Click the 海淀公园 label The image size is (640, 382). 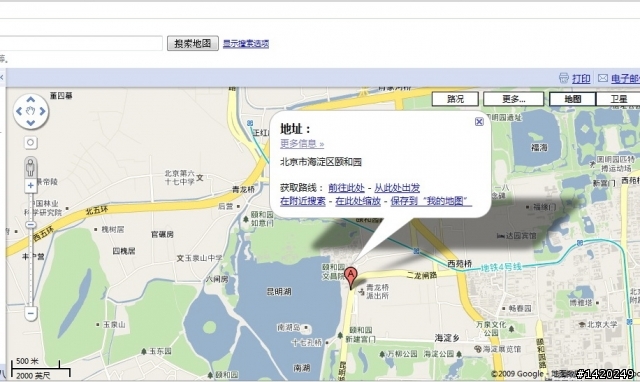pyautogui.click(x=439, y=354)
